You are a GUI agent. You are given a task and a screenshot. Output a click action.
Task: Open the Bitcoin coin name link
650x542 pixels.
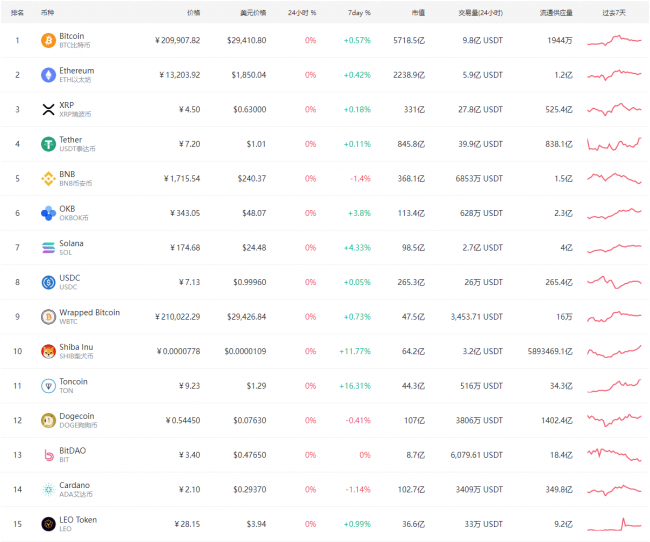(x=72, y=36)
